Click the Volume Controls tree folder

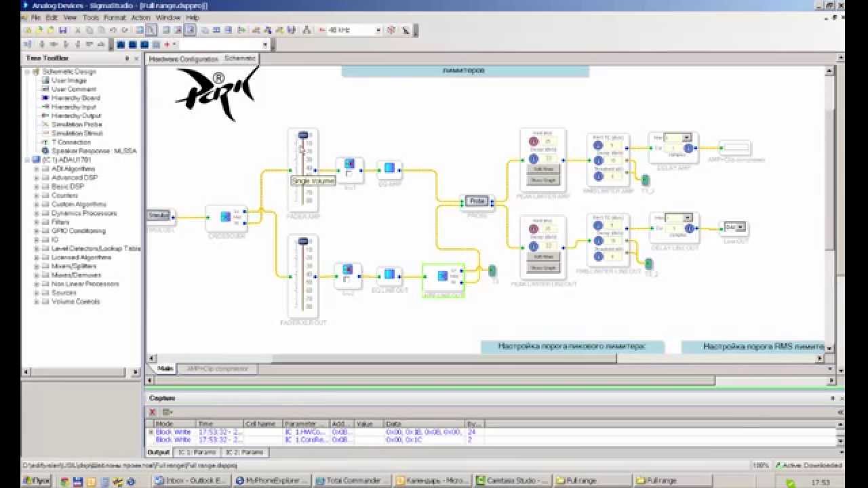[x=75, y=301]
